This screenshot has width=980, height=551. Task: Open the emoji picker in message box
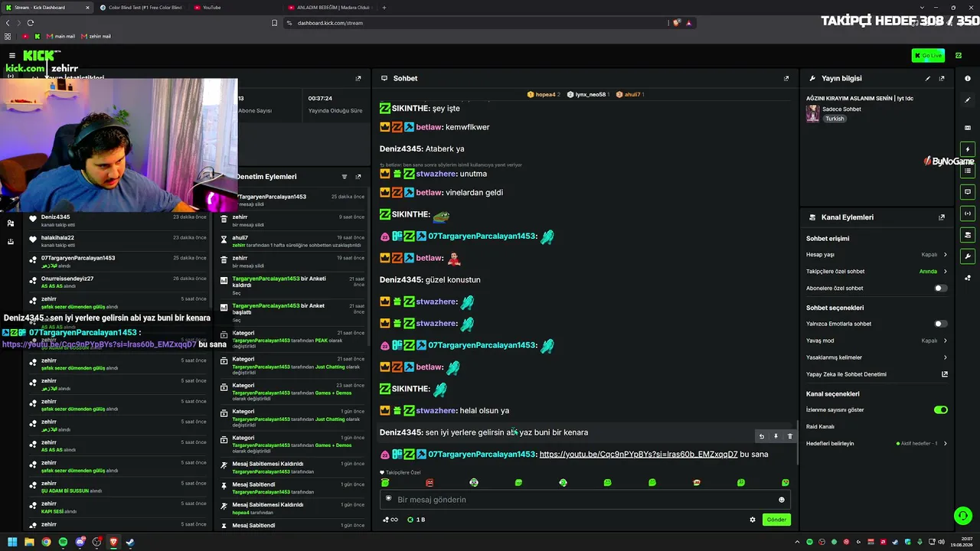point(782,500)
